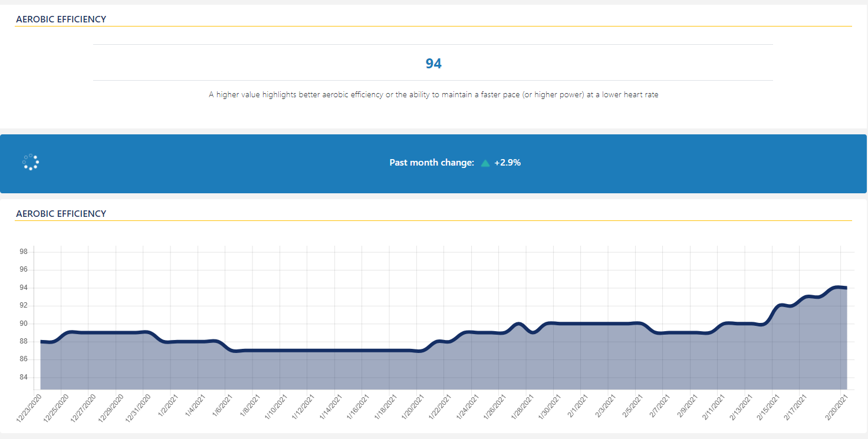Click the 1/2/2021 date label on the x-axis
868x439 pixels.
168,405
